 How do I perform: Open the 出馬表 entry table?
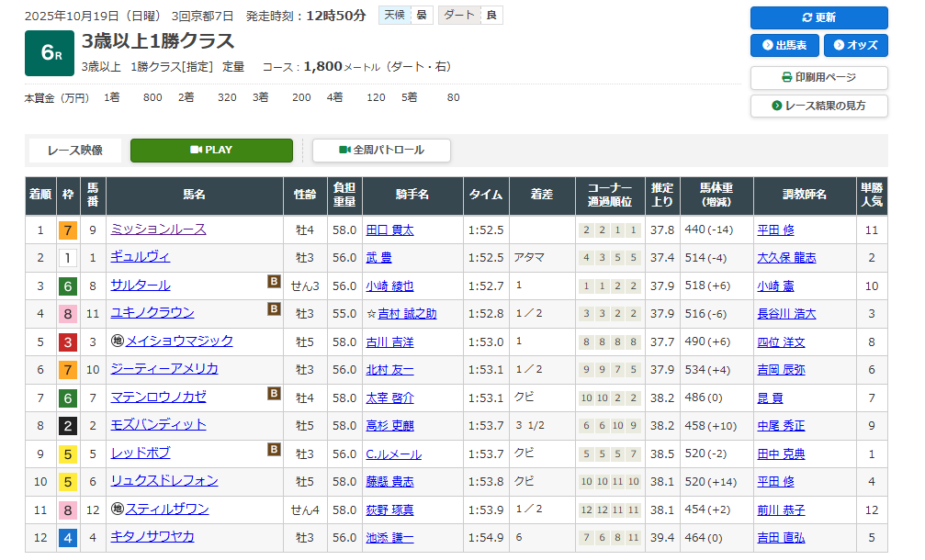784,45
